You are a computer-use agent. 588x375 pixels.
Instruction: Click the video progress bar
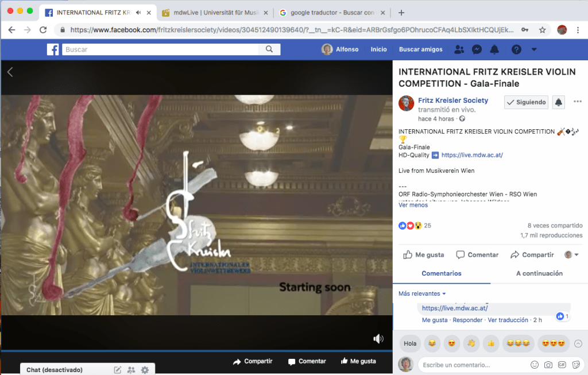click(x=196, y=351)
